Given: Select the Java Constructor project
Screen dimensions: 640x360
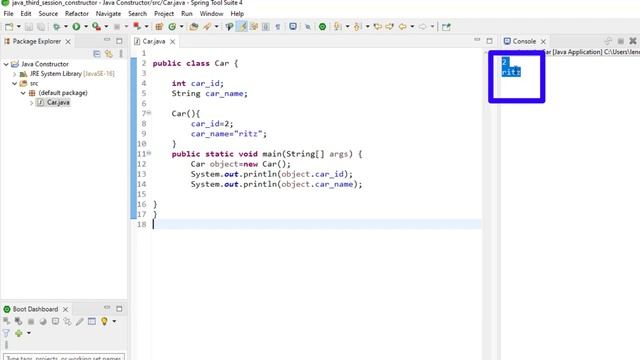Looking at the screenshot, I should 45,64.
